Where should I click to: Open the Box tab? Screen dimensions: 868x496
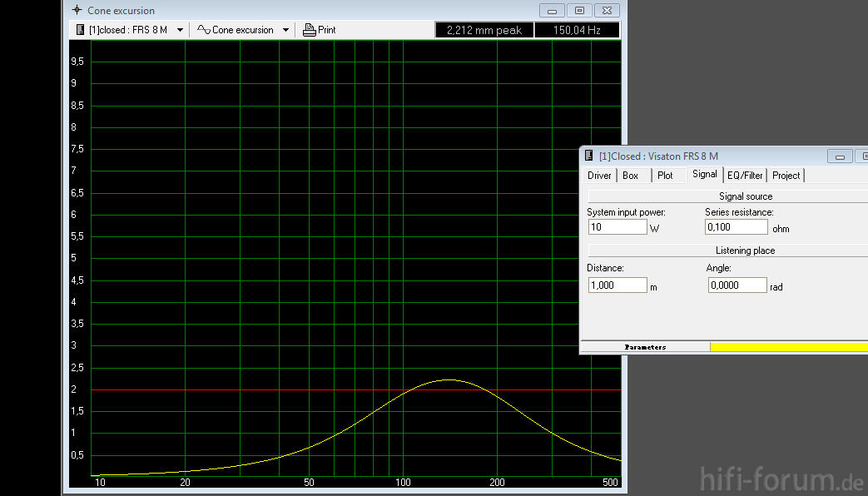(x=631, y=176)
